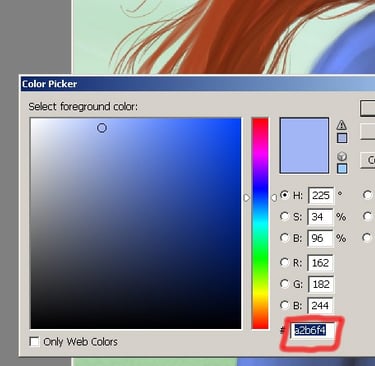Click the nearest web-safe color swatch

point(342,168)
